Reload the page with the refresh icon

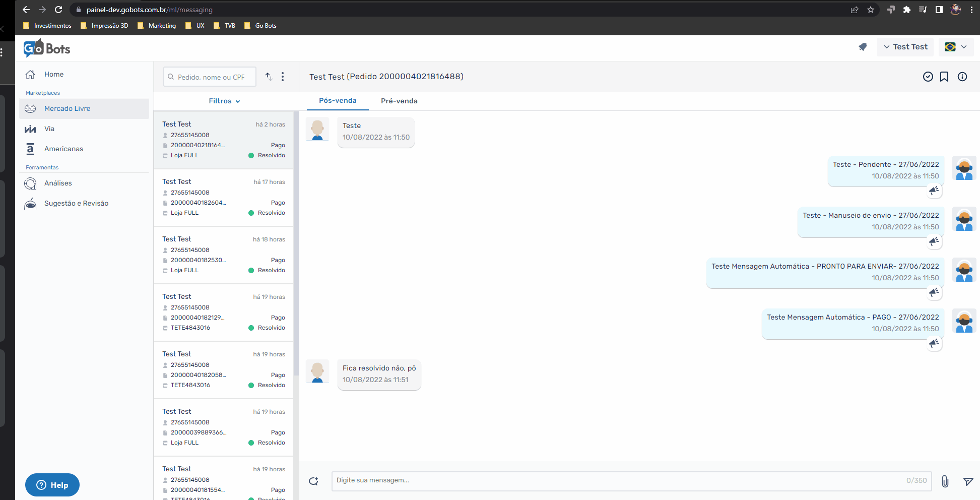click(58, 10)
